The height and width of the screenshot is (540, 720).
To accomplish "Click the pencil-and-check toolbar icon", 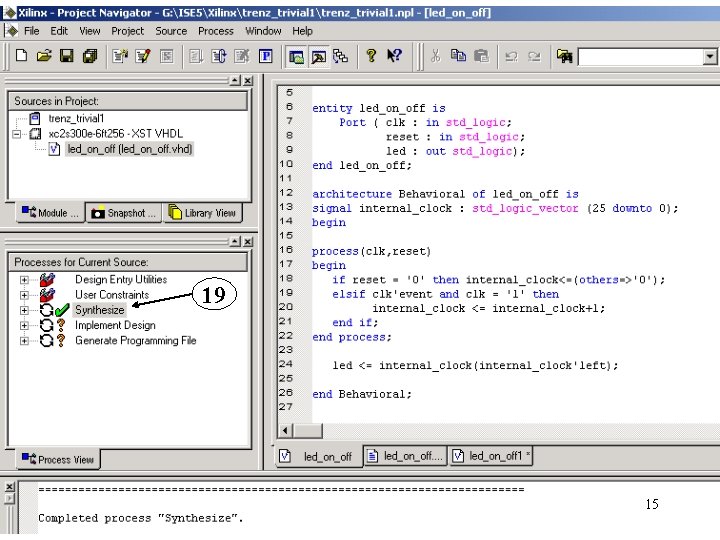I will [x=143, y=56].
